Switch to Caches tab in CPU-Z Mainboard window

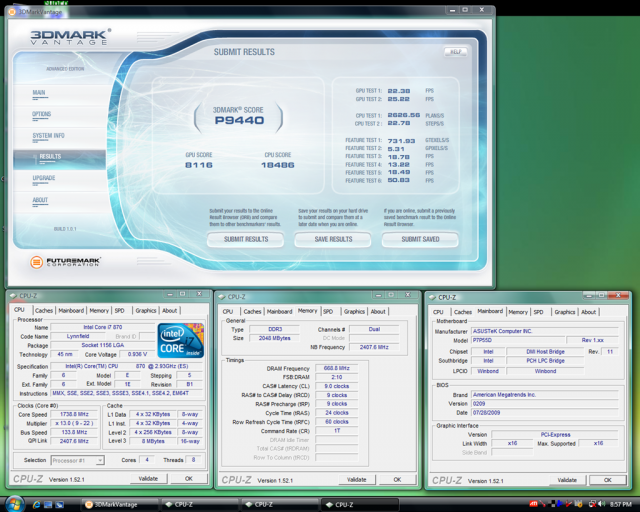point(463,312)
